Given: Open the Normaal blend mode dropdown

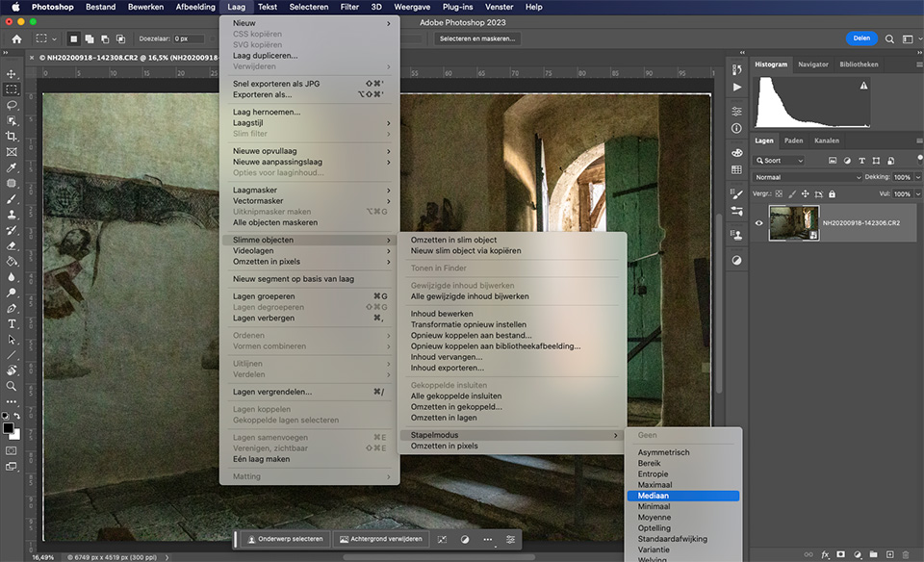Looking at the screenshot, I should [808, 177].
